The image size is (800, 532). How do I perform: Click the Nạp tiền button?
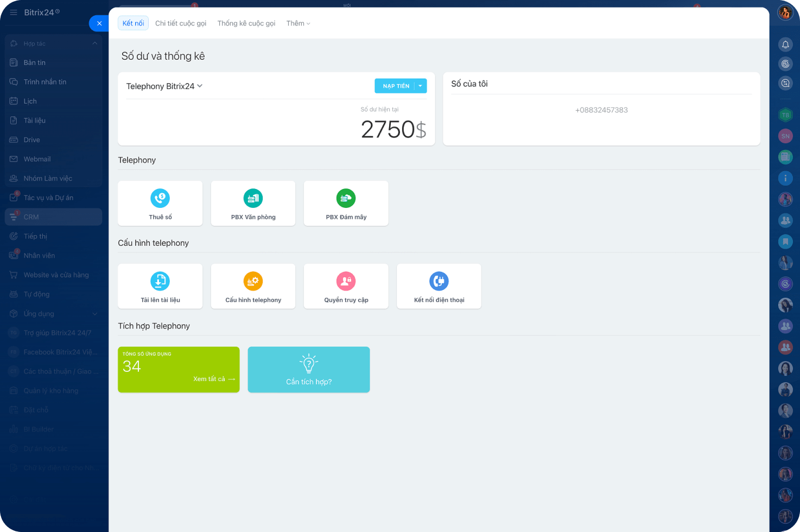click(x=395, y=86)
